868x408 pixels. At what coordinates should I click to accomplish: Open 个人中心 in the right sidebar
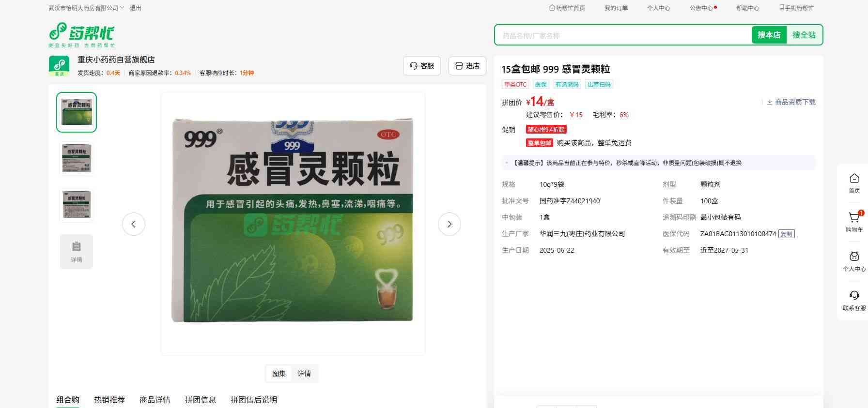click(x=854, y=261)
